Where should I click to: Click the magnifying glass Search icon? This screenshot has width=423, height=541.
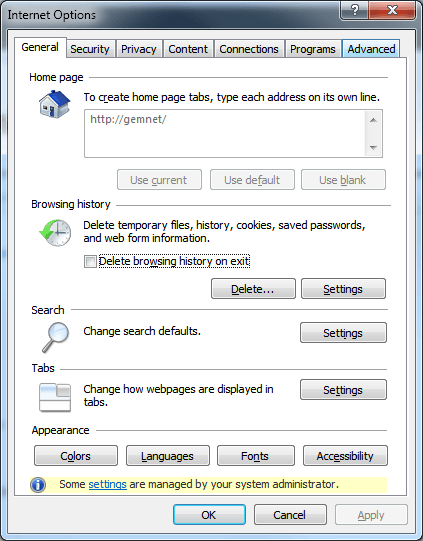pyautogui.click(x=56, y=337)
